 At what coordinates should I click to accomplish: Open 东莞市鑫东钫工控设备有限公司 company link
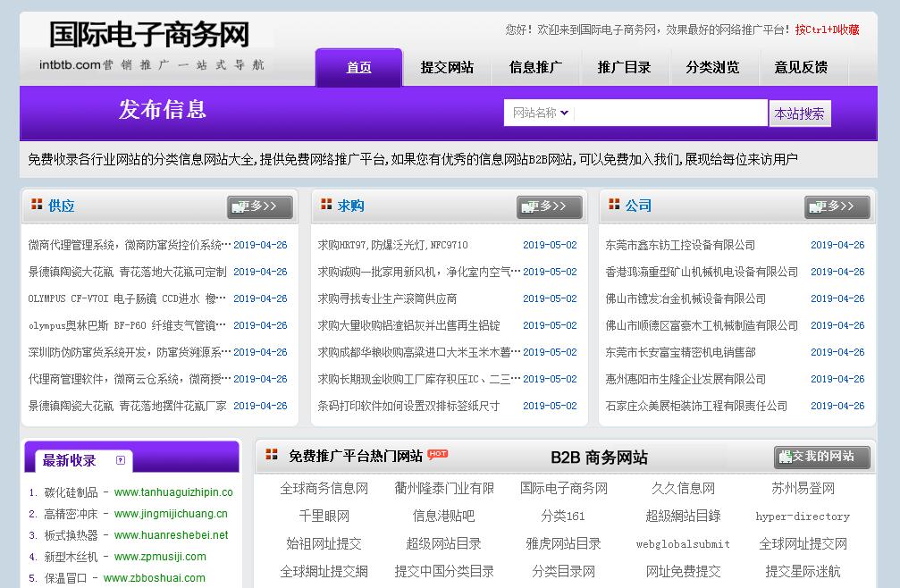click(680, 245)
